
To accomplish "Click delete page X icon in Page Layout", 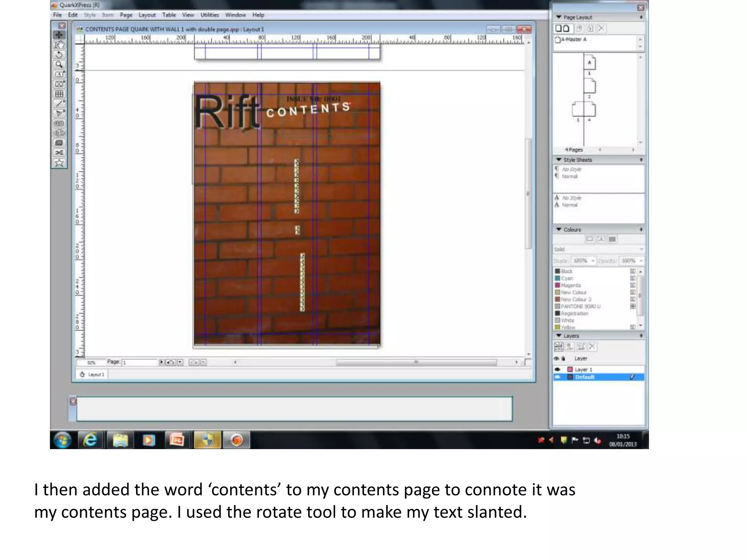I will click(602, 28).
